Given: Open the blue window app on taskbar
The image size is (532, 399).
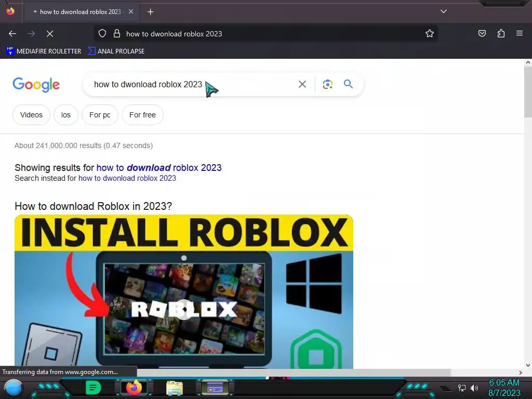Looking at the screenshot, I should click(215, 388).
